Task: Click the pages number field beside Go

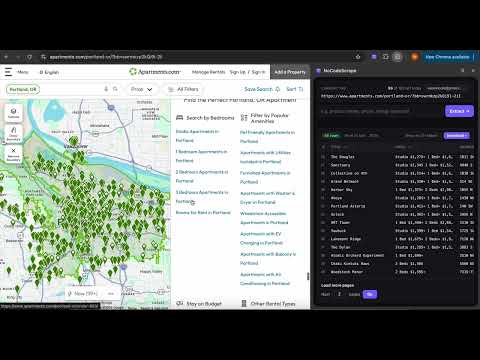Action: (339, 294)
